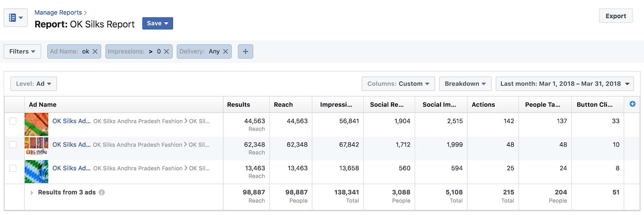Image resolution: width=644 pixels, height=215 pixels.
Task: Remove the Impressions filter chip
Action: point(166,52)
